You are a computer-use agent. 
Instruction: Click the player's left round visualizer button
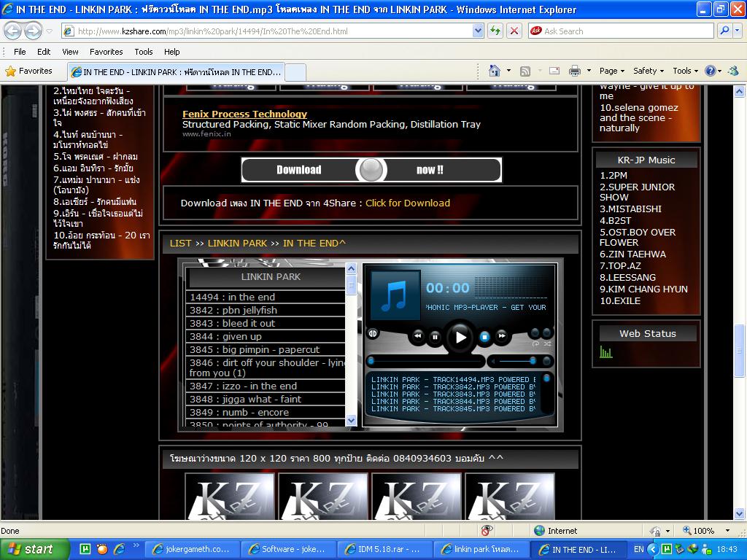[373, 334]
